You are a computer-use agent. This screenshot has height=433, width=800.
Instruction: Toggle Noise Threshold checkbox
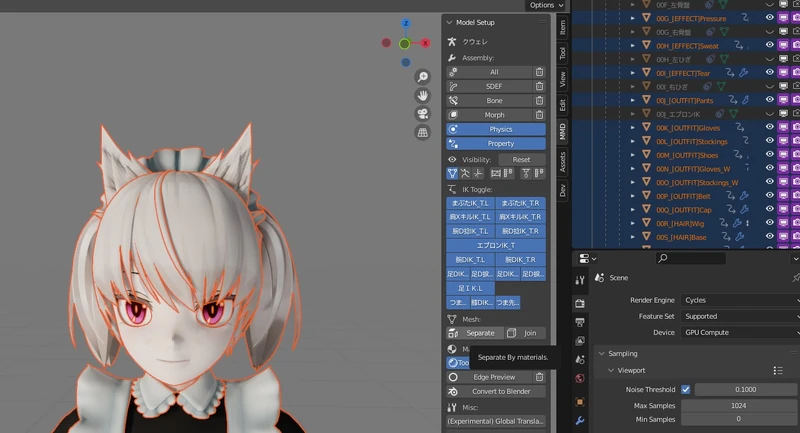click(x=686, y=390)
